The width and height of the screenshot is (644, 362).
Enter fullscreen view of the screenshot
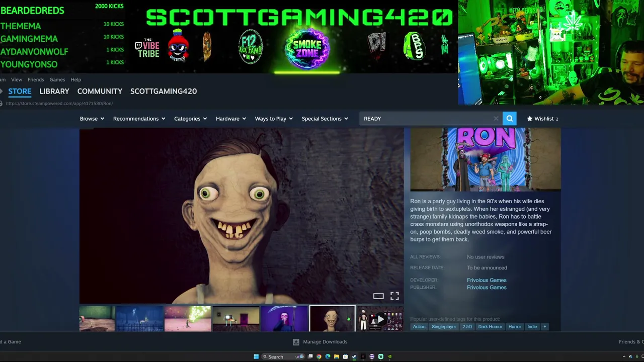pos(394,296)
